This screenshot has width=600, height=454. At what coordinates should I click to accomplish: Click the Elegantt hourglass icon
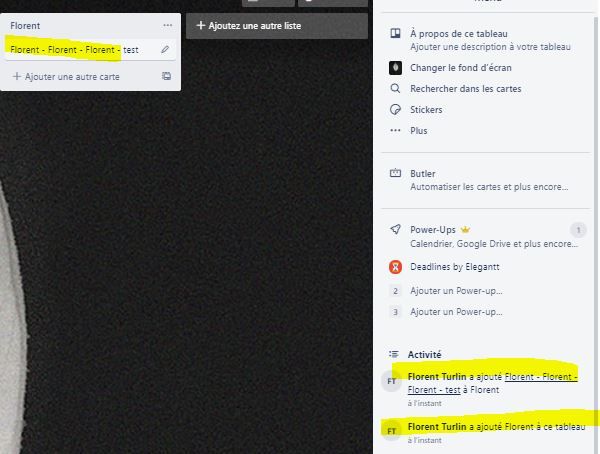[395, 267]
